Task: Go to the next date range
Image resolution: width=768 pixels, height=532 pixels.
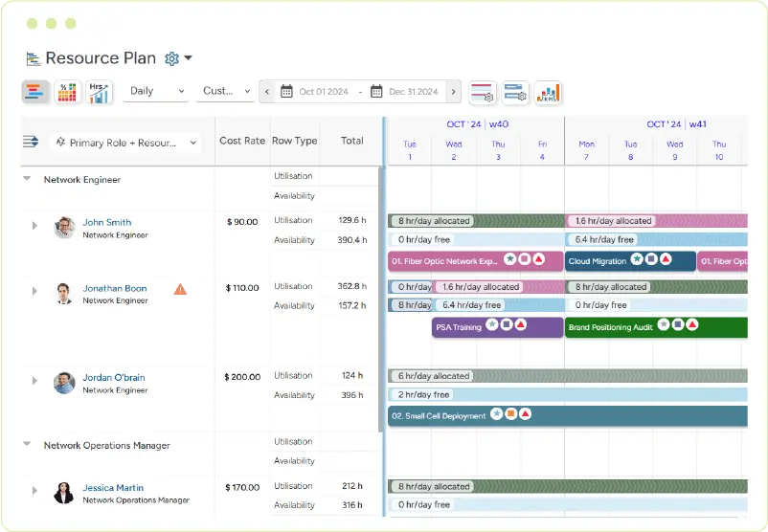Action: (453, 92)
